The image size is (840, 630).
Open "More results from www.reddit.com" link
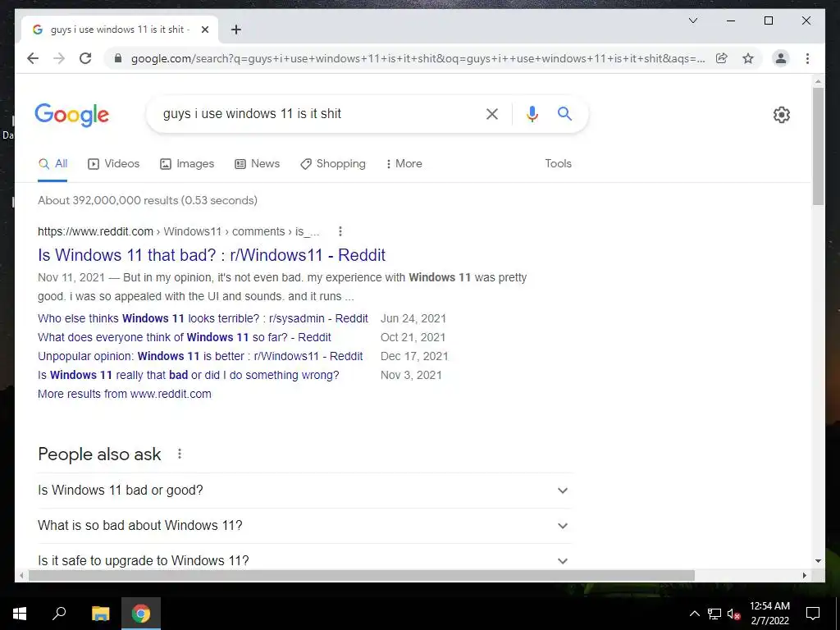coord(125,394)
